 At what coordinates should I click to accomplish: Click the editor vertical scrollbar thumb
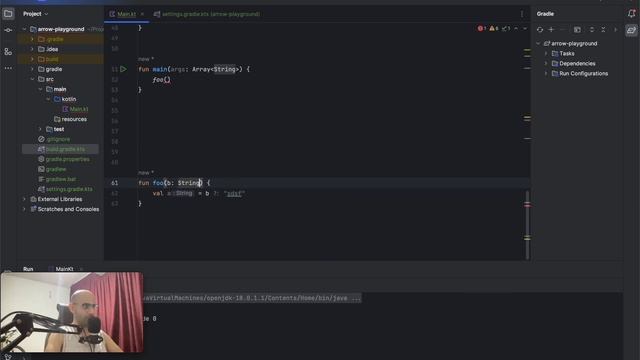pos(527,224)
